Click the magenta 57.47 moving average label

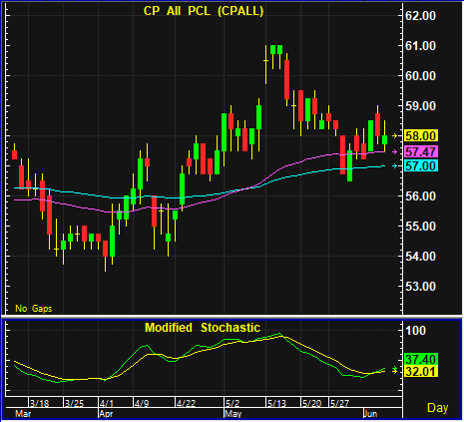click(421, 152)
